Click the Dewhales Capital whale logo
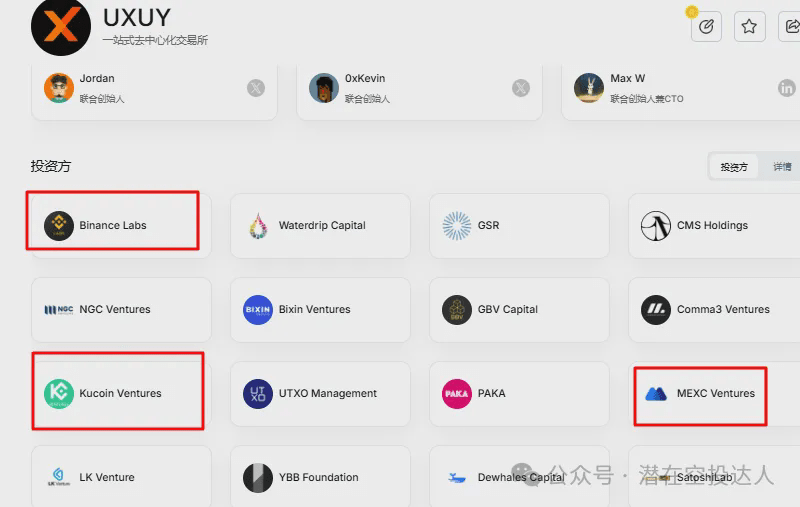 (x=457, y=478)
